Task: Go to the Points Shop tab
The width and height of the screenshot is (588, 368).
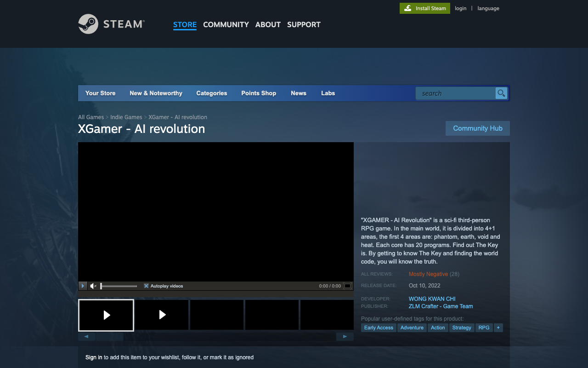Action: point(259,93)
